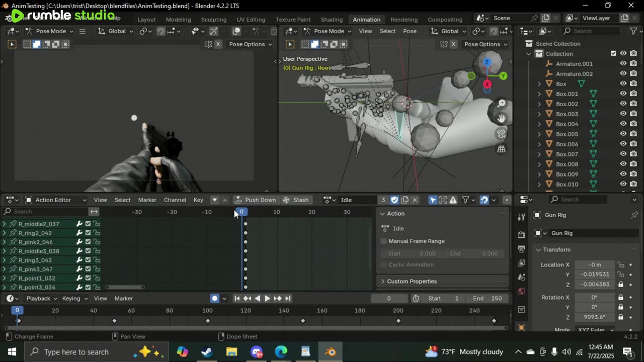The width and height of the screenshot is (644, 362).
Task: Switch to the UV Editing workspace tab
Action: 251,19
